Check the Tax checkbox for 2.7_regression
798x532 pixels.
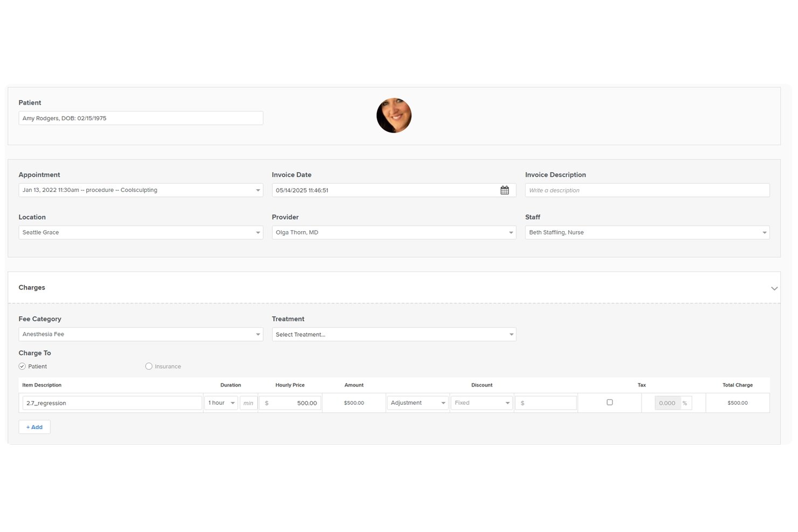(610, 402)
